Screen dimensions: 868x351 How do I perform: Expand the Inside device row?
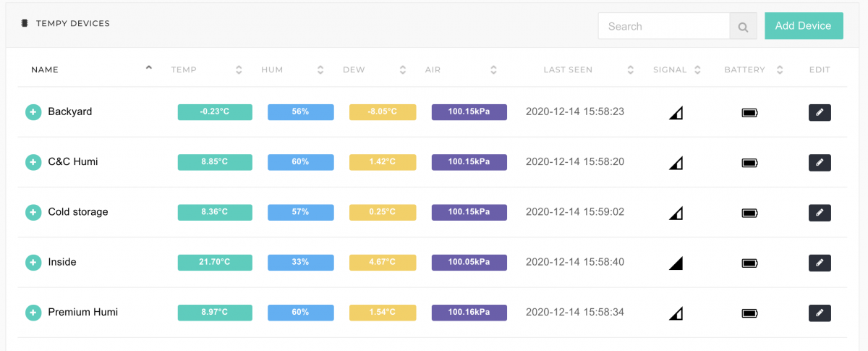[33, 262]
